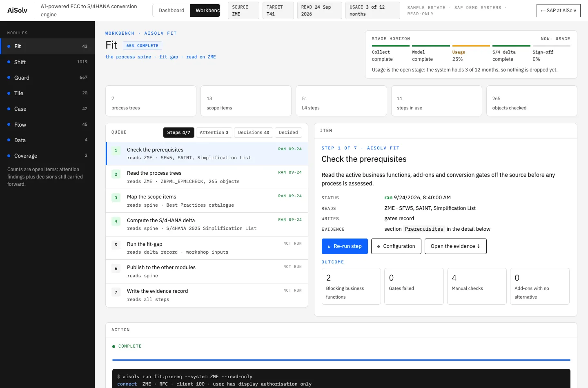Viewport: 588px width, 388px height.
Task: Click the AiSolv logo
Action: 17,10
